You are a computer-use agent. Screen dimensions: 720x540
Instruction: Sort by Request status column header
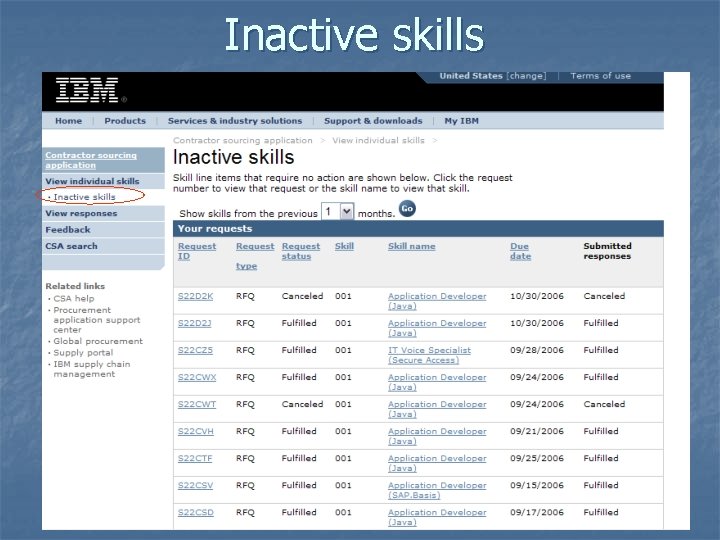[301, 251]
